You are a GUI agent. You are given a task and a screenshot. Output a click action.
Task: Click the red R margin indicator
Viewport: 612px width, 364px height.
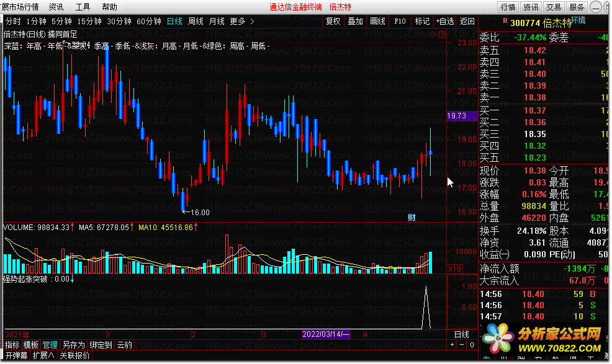tap(505, 20)
